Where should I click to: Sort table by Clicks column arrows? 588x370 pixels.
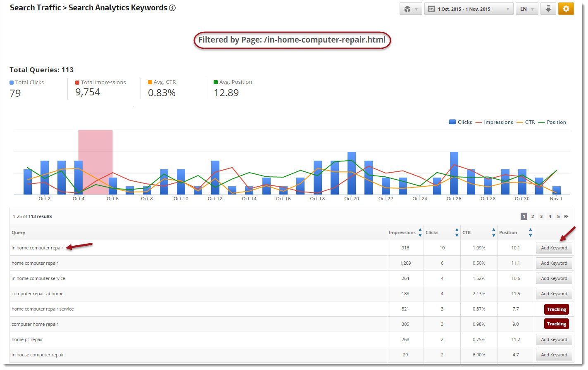[x=457, y=232]
